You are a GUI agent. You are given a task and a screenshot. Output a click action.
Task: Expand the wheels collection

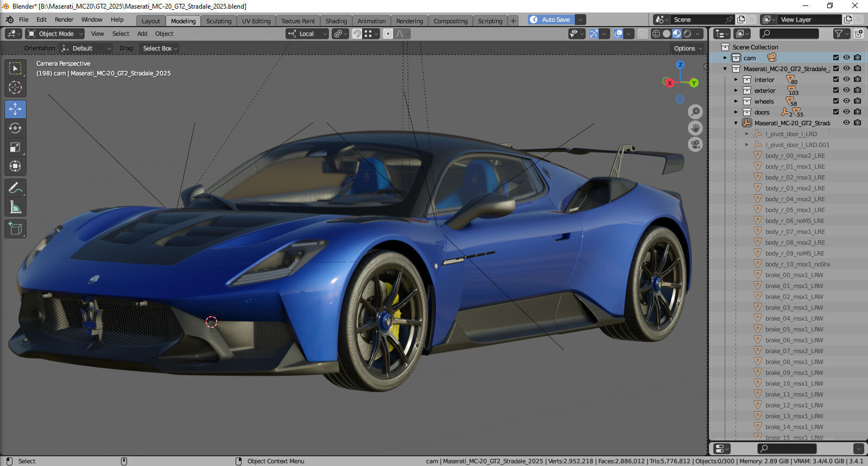click(x=736, y=101)
